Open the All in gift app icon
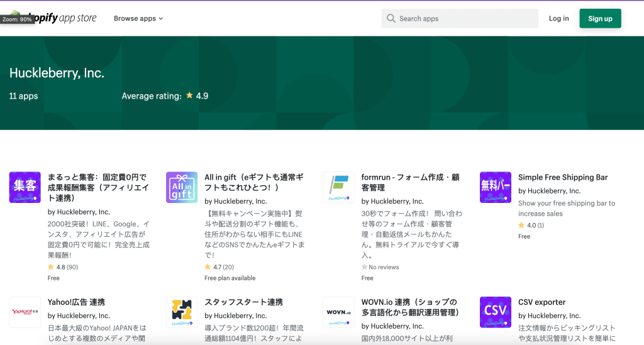The width and height of the screenshot is (644, 345). 182,187
